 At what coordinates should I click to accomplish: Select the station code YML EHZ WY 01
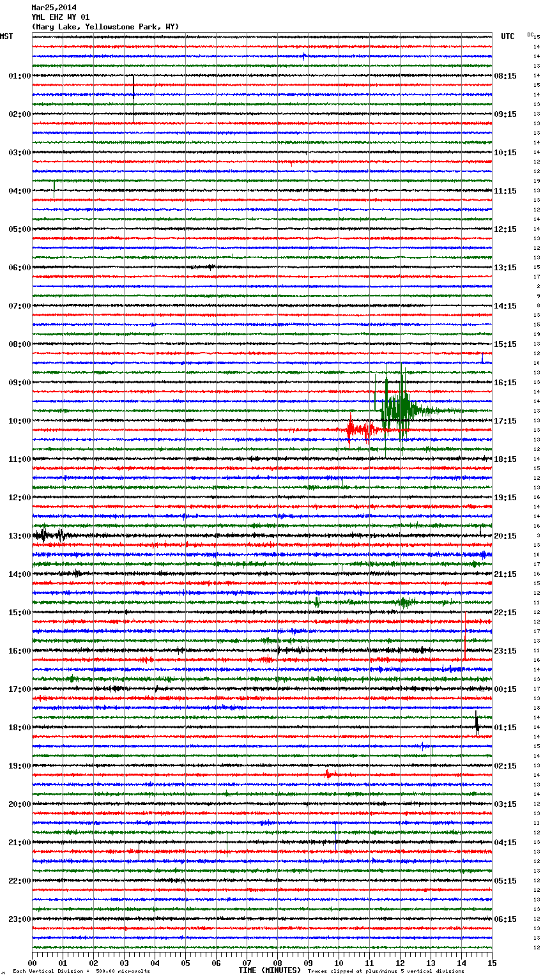pyautogui.click(x=61, y=17)
